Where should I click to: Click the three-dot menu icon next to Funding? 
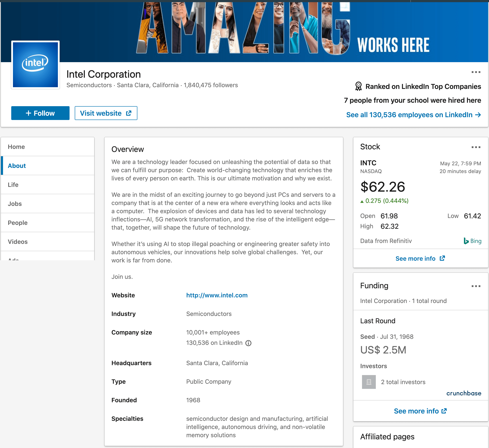[476, 286]
